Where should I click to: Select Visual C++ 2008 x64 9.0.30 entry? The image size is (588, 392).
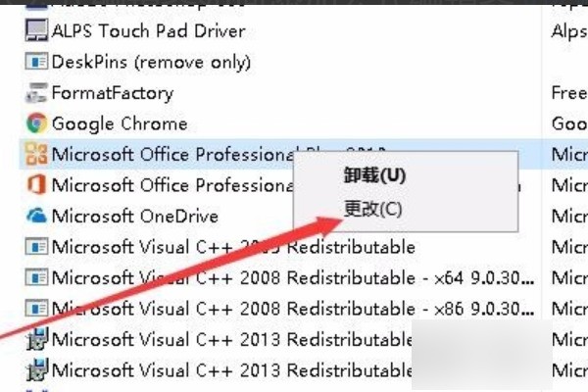(292, 278)
